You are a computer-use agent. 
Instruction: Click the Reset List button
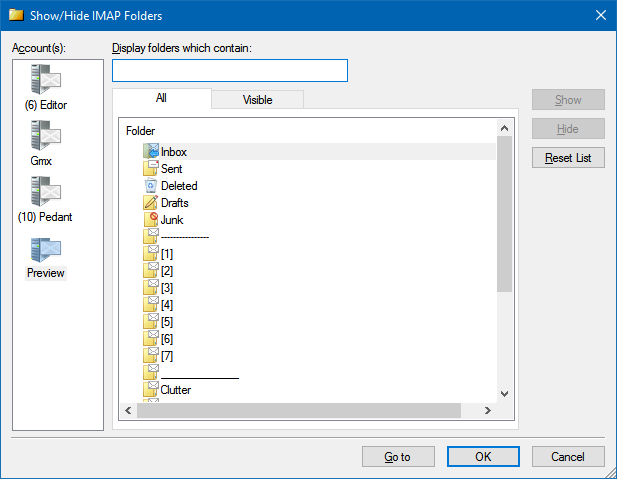coord(568,158)
